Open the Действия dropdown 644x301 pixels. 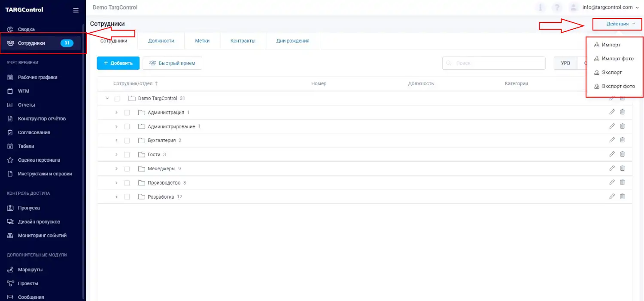(x=620, y=24)
